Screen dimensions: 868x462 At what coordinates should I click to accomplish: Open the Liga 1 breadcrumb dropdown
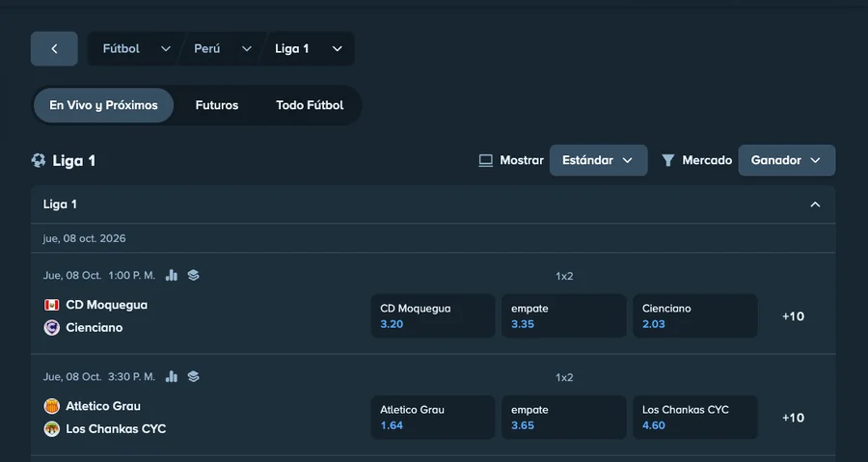(309, 48)
